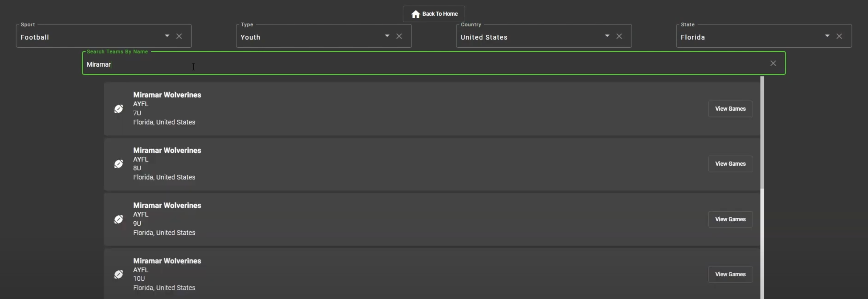Clear the Sport field with its X icon
This screenshot has width=868, height=299.
coord(179,36)
